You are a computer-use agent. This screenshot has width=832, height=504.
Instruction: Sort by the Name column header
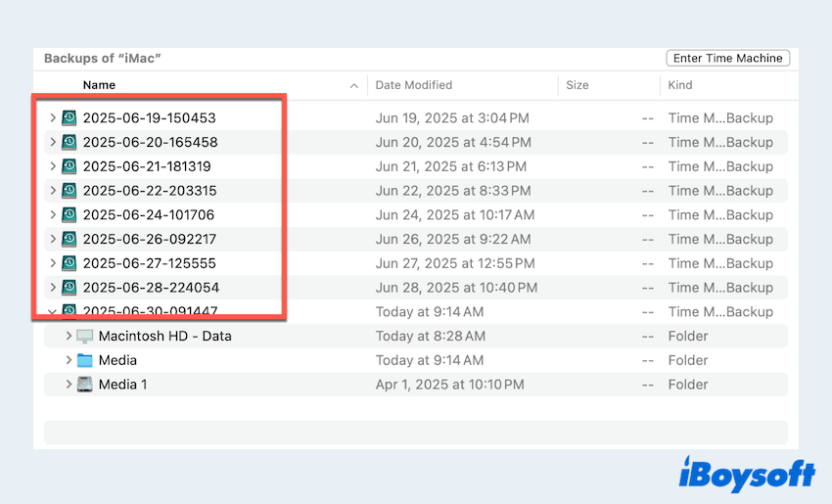point(100,85)
